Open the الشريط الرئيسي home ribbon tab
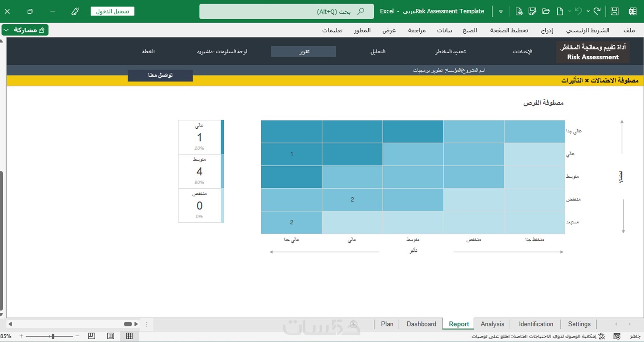This screenshot has width=644, height=342. click(x=588, y=30)
